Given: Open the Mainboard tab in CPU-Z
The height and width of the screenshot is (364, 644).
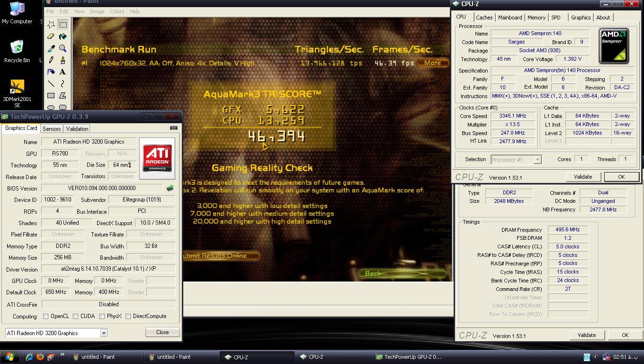Looking at the screenshot, I should (510, 18).
